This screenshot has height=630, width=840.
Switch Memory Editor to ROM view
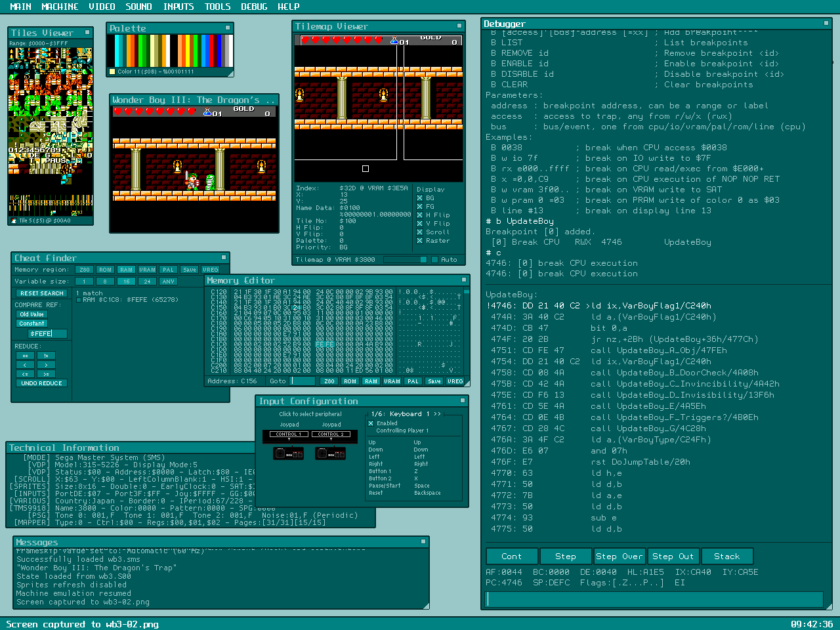pyautogui.click(x=350, y=381)
